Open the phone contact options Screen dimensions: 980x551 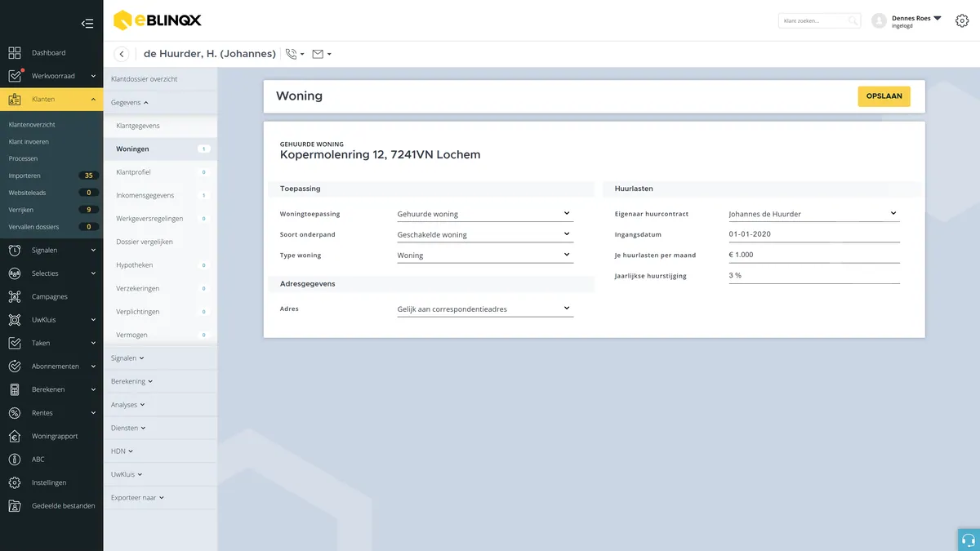click(295, 54)
